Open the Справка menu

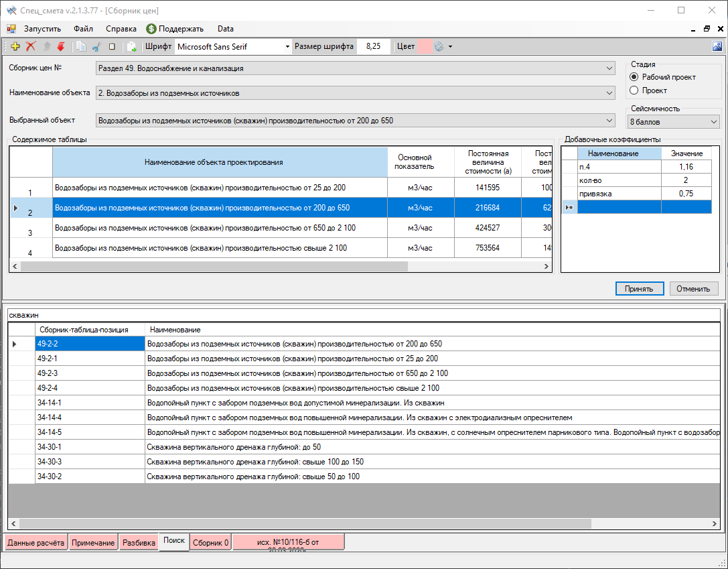(121, 29)
